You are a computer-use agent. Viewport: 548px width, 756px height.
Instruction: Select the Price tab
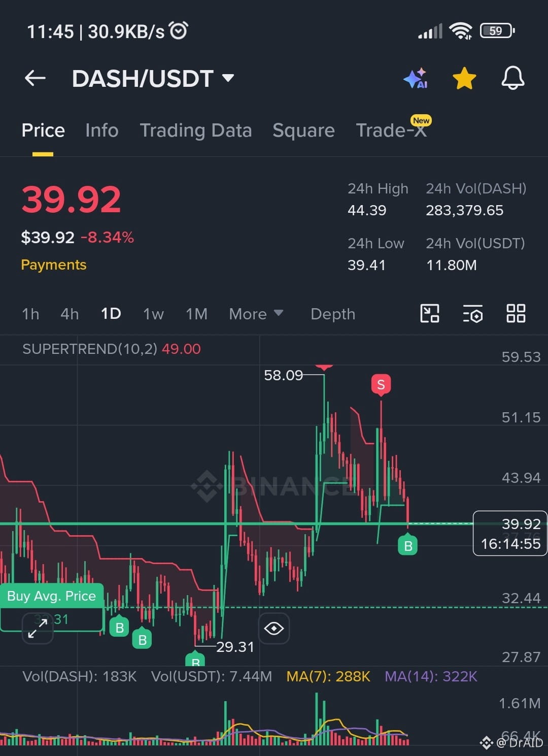(43, 130)
